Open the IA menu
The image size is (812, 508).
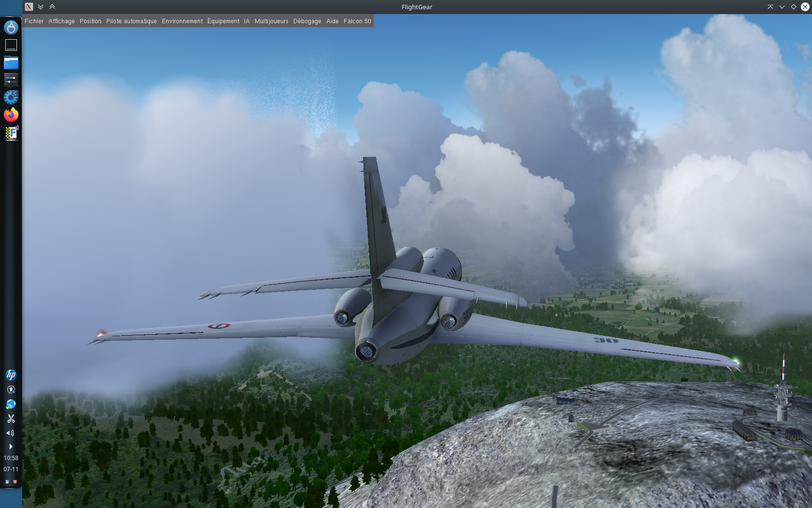coord(246,21)
